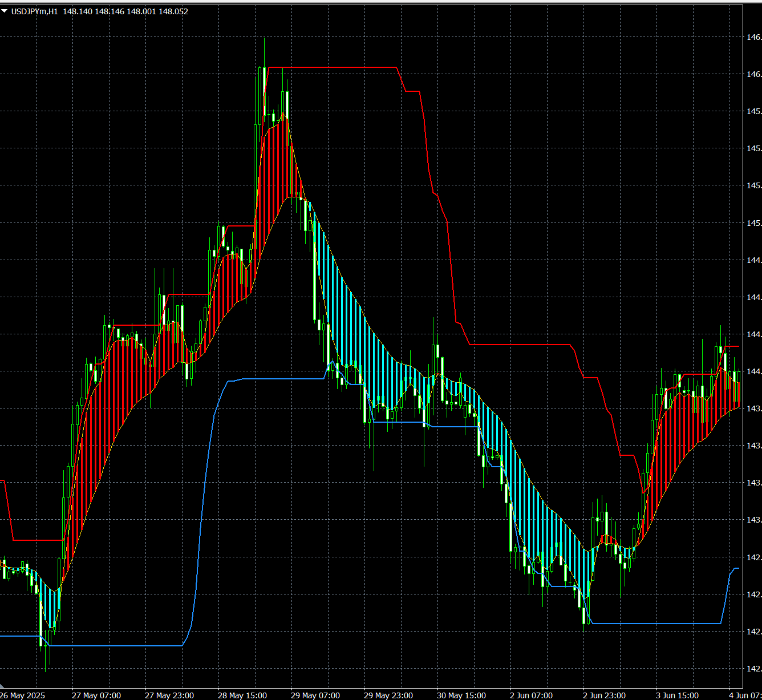This screenshot has width=762, height=700.
Task: Click the topmost price label on the right scale
Action: (x=753, y=37)
